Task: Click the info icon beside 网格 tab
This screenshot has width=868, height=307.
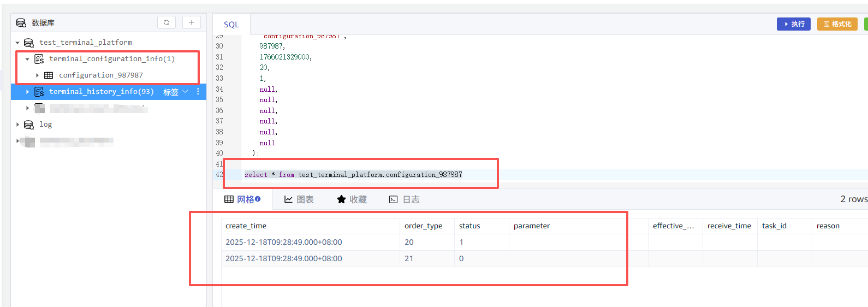Action: tap(258, 199)
